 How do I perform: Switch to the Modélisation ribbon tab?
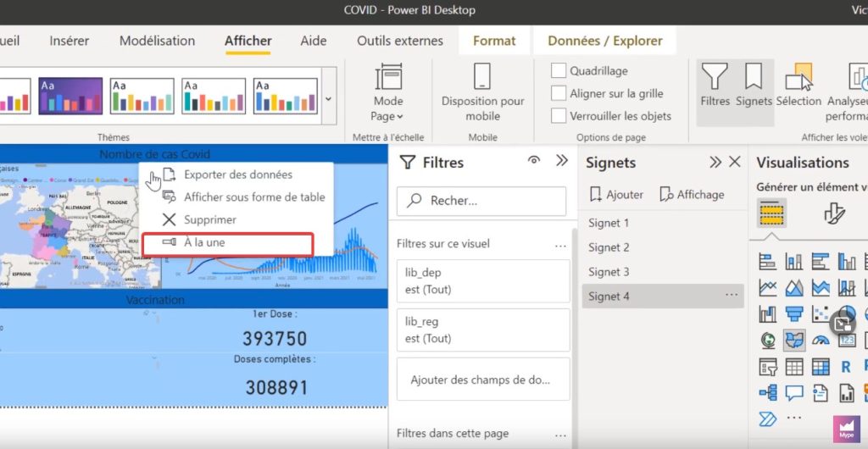point(157,41)
